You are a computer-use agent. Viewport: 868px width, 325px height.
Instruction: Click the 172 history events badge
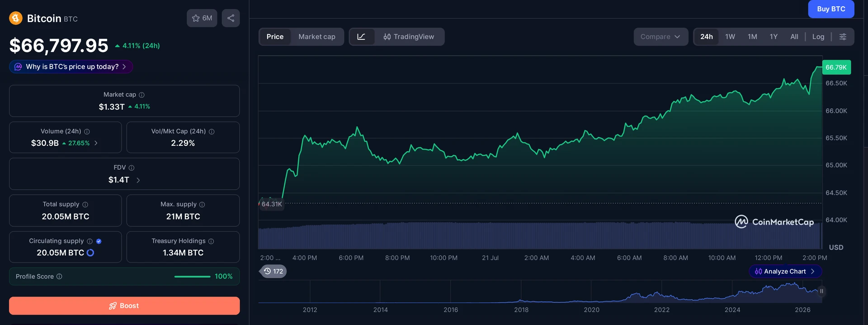274,271
